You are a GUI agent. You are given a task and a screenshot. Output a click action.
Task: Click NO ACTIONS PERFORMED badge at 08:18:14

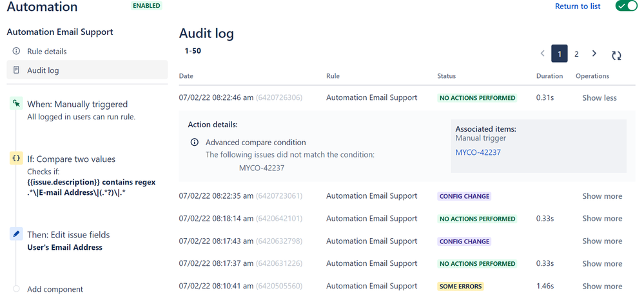pyautogui.click(x=477, y=219)
